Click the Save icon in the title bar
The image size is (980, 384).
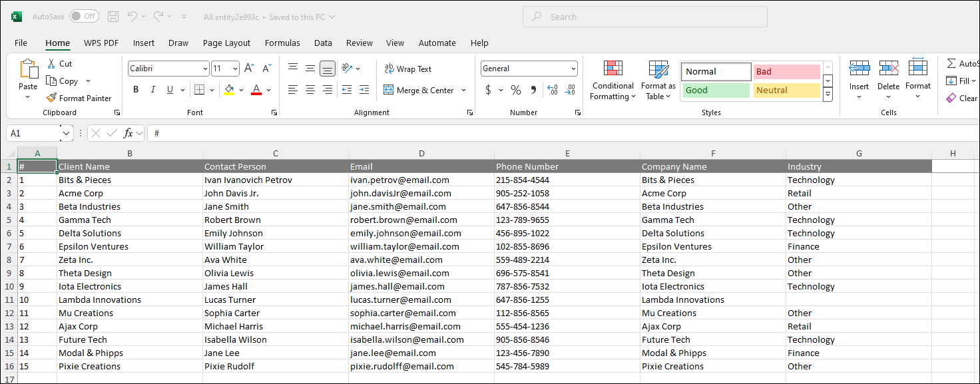(x=113, y=17)
